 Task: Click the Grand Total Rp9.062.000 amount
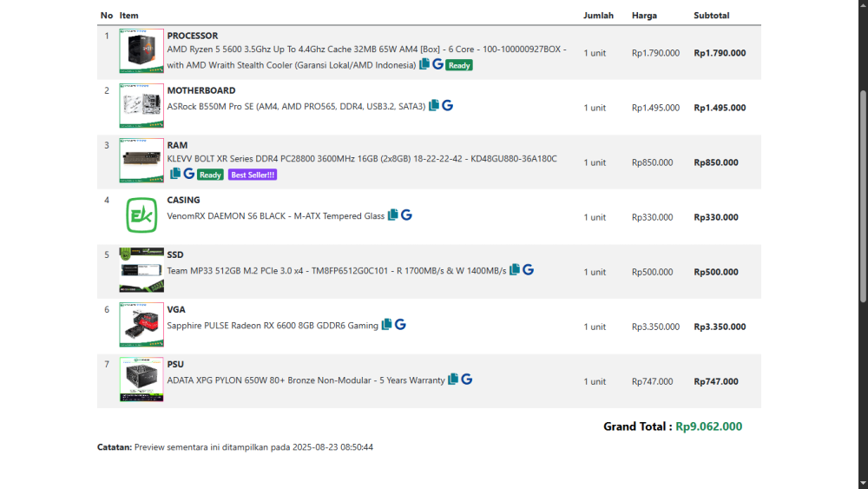[x=708, y=426]
